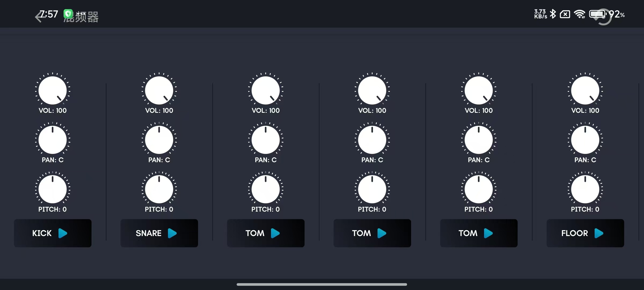Tap pitch knob of TOM beside SNARE
Viewport: 644px width, 290px height.
point(266,189)
